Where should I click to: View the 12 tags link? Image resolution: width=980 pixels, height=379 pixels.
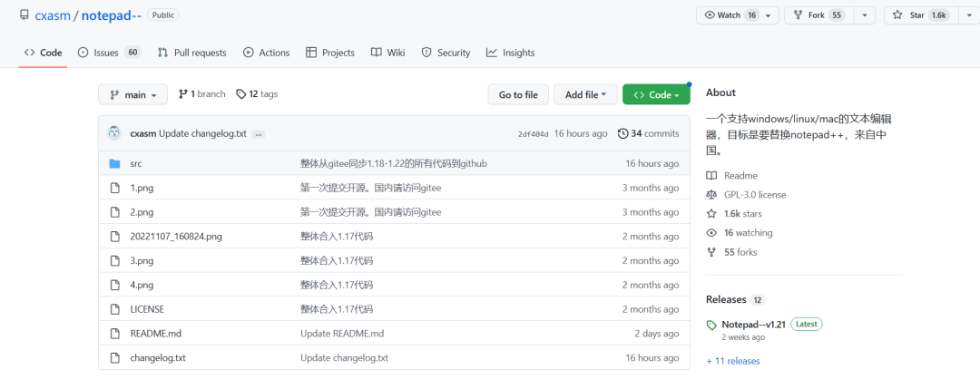[x=257, y=94]
